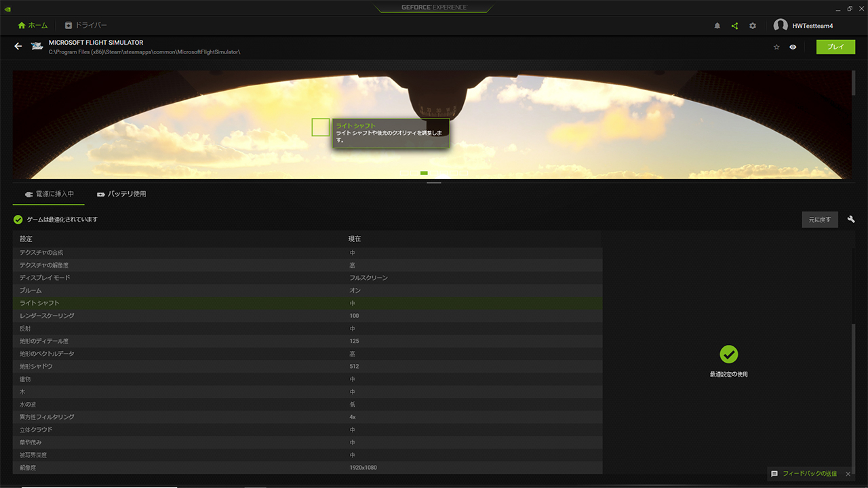The image size is (868, 488).
Task: Click the large optimal settings check icon
Action: coord(729,354)
